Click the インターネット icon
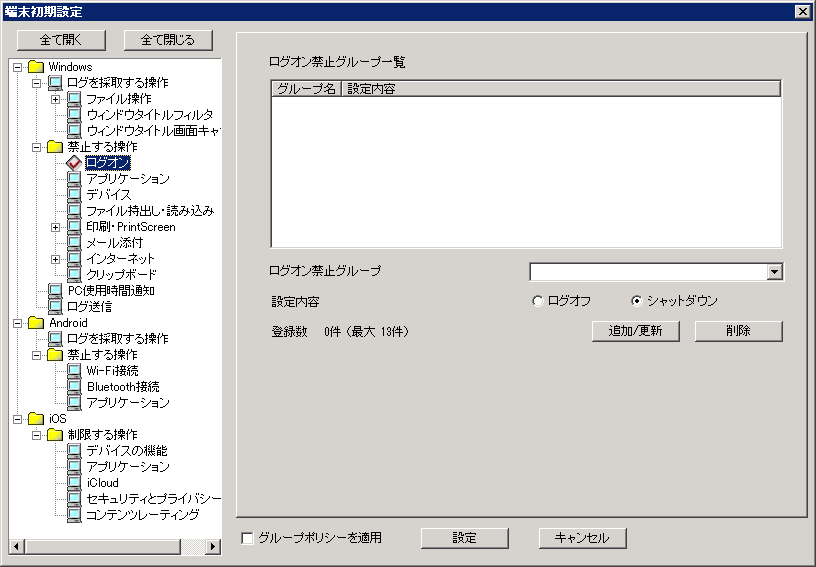This screenshot has width=816, height=567. click(x=74, y=259)
